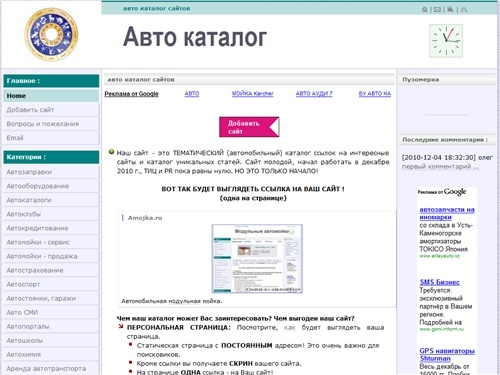Go to Автомойки - сервис category
The width and height of the screenshot is (500, 375).
[51, 242]
